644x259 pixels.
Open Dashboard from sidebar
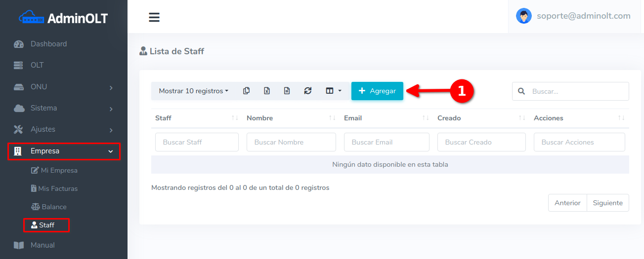pyautogui.click(x=48, y=44)
